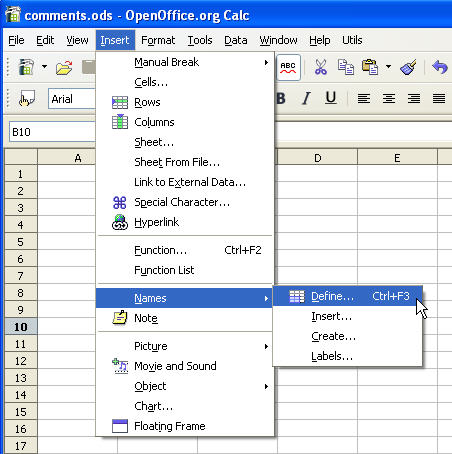
Task: Choose Create... in Names submenu
Action: coord(347,336)
